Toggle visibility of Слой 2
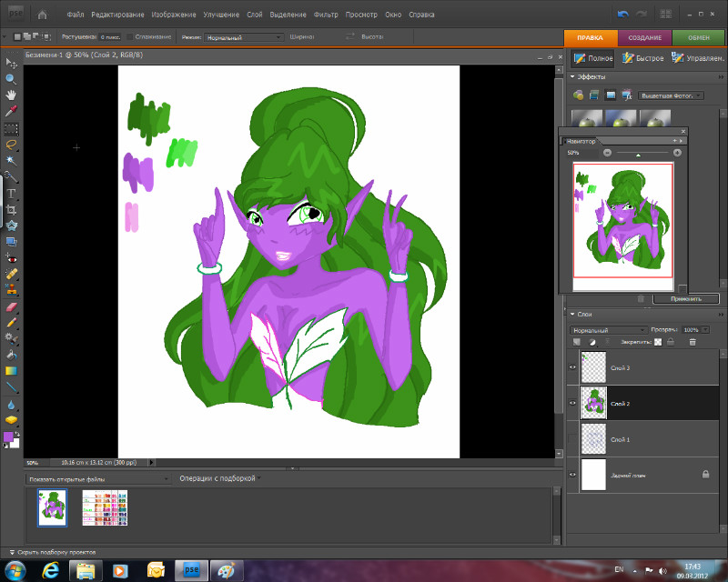Image resolution: width=728 pixels, height=582 pixels. click(573, 403)
